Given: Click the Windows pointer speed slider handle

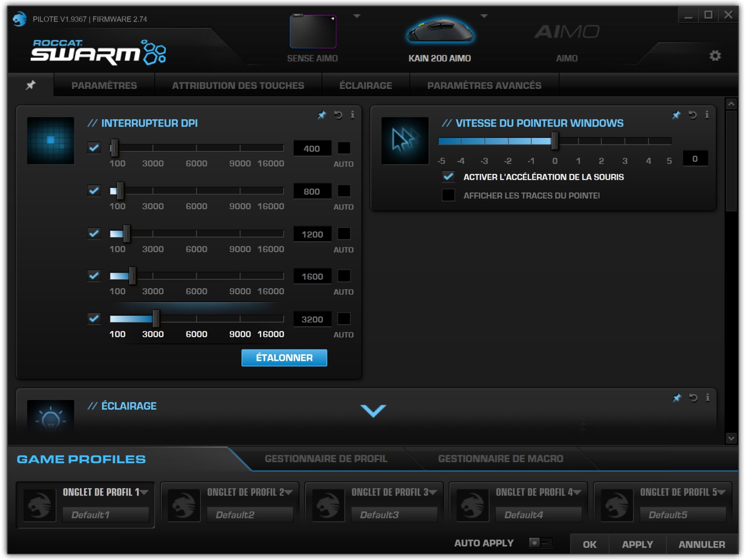Looking at the screenshot, I should tap(555, 141).
